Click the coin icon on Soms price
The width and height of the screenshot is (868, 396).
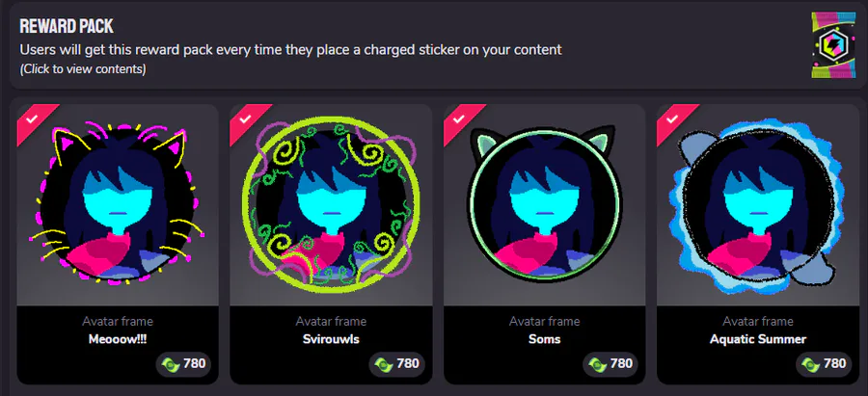pyautogui.click(x=597, y=364)
